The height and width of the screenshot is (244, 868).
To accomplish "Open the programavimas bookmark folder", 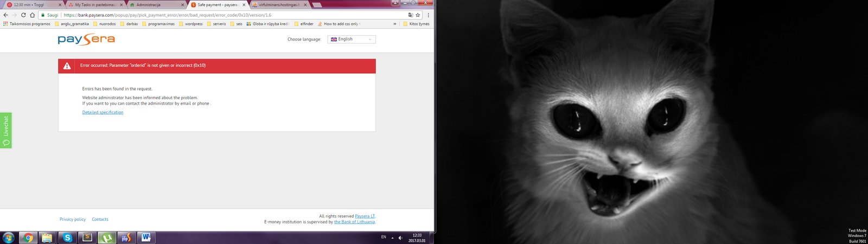I will point(158,24).
